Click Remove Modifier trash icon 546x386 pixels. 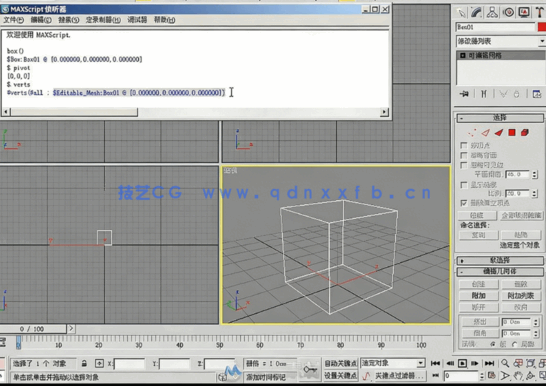point(516,94)
